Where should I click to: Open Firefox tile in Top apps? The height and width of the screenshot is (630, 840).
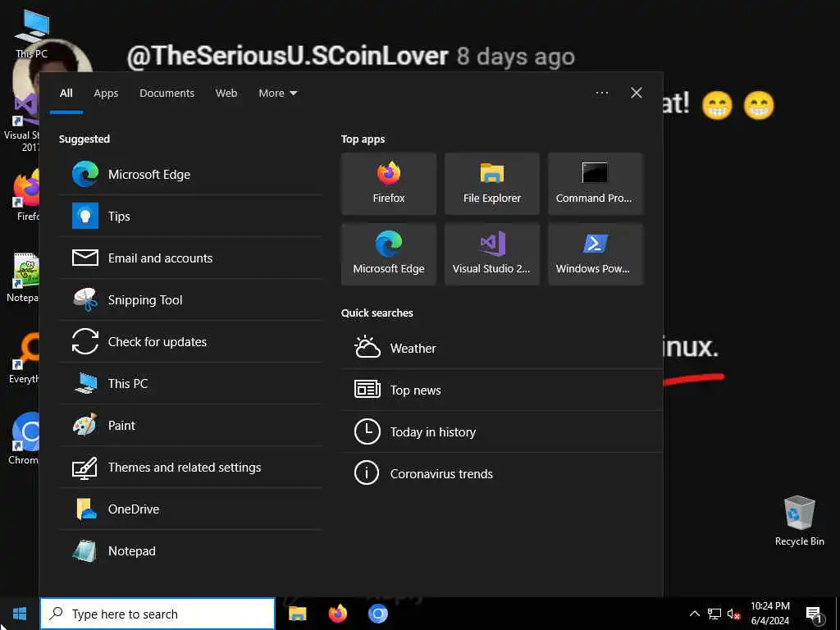tap(389, 184)
